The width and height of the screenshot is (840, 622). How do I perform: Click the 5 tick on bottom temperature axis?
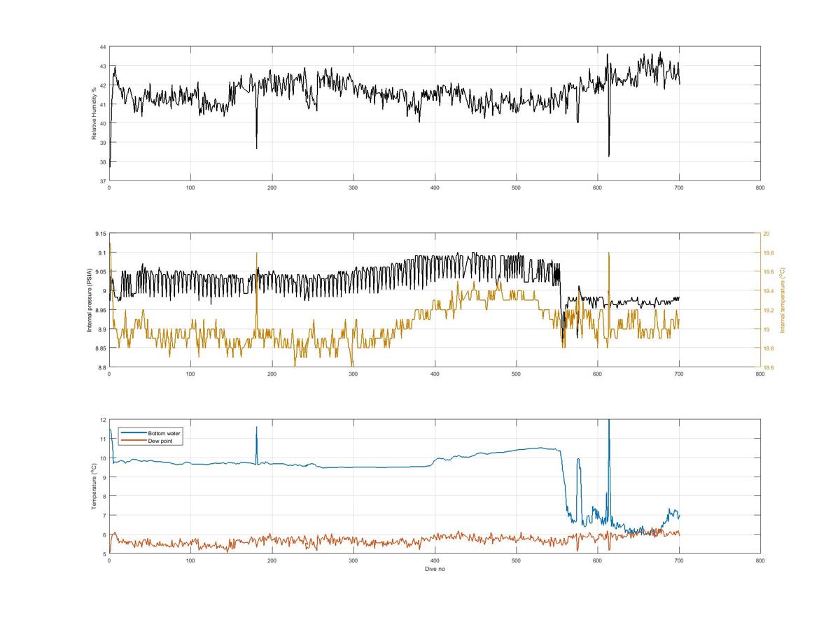tap(104, 554)
